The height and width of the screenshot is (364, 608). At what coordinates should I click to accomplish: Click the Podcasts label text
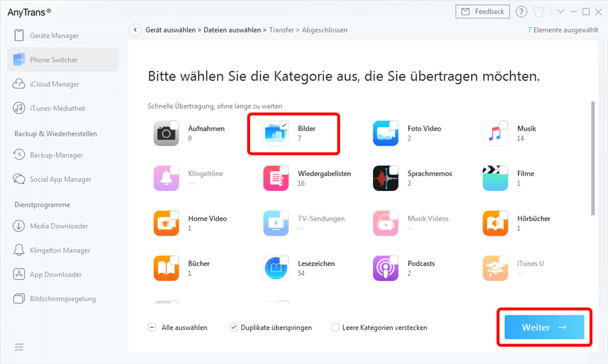(421, 264)
